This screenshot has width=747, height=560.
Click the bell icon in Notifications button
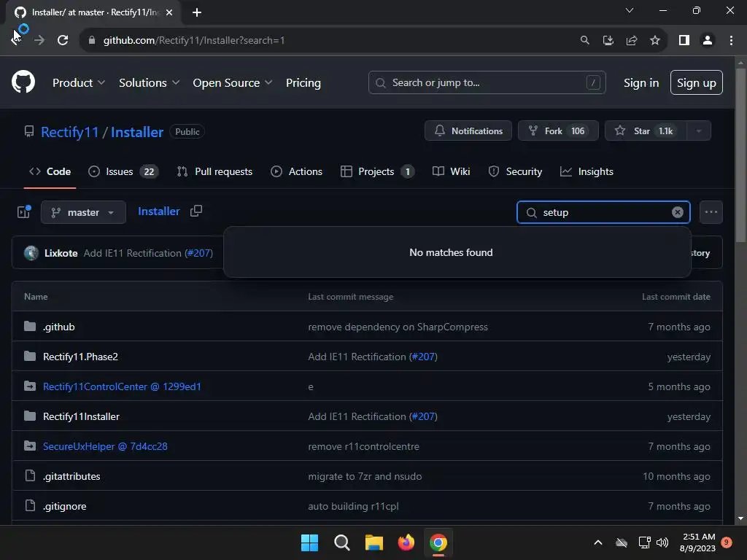pos(440,131)
